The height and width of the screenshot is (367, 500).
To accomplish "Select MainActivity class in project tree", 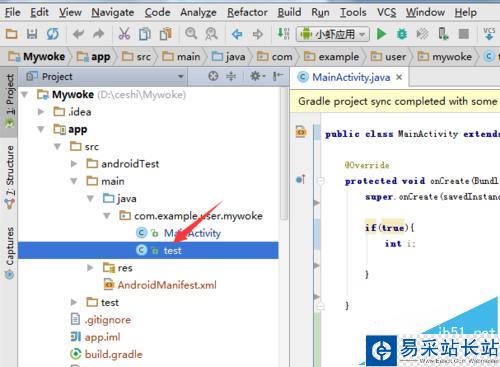I will (x=179, y=233).
